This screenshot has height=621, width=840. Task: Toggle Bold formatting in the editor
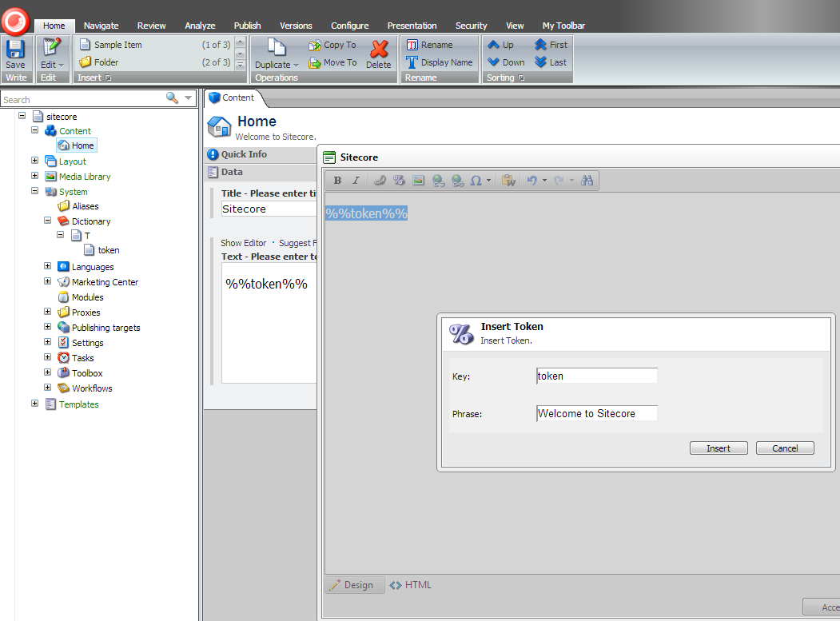coord(337,181)
